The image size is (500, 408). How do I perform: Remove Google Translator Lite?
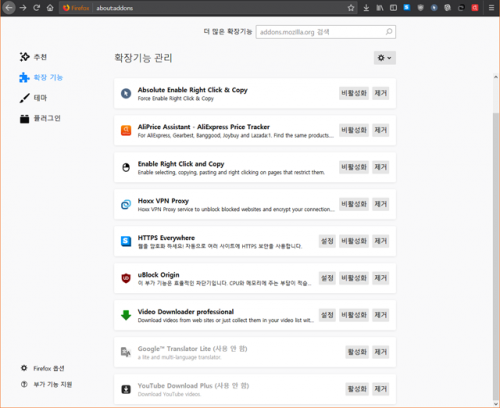(380, 352)
